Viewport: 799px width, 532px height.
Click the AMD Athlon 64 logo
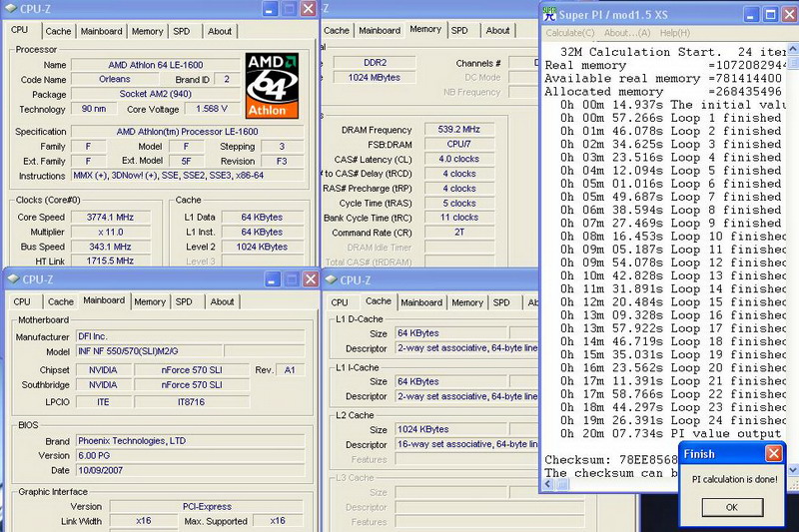272,86
